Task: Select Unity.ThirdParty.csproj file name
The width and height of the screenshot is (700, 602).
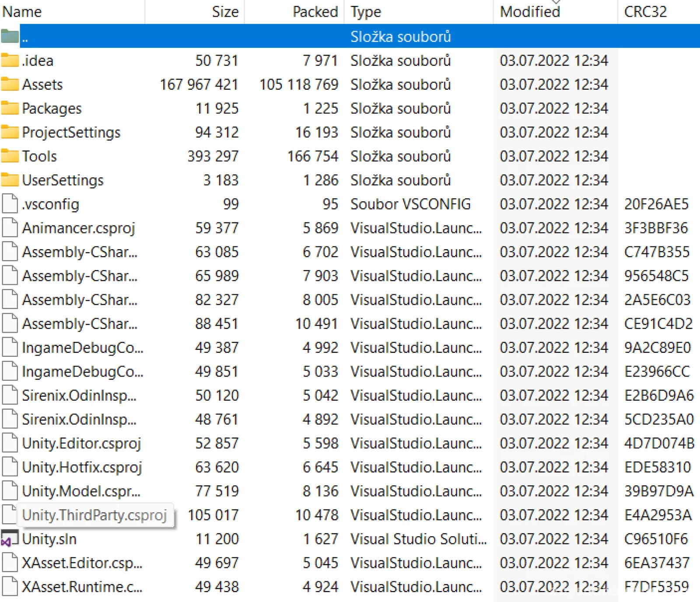Action: (x=94, y=515)
